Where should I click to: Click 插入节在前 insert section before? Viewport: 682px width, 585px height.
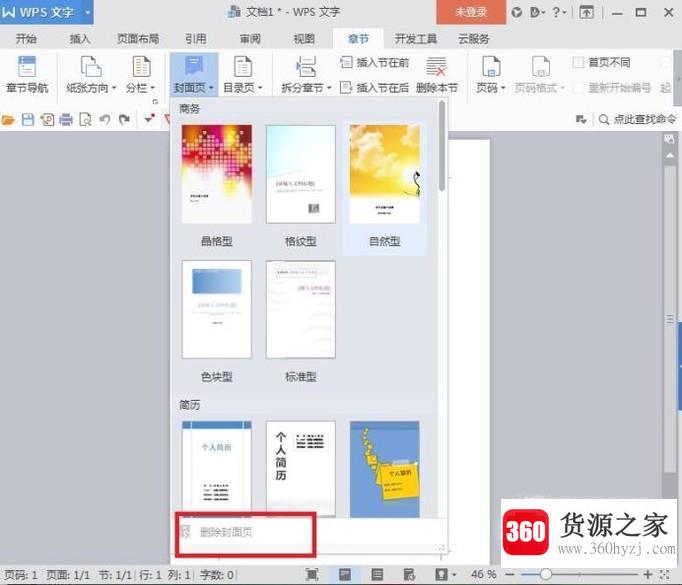tap(374, 63)
